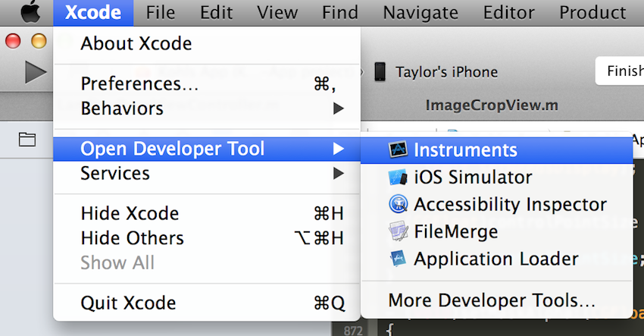Choose Hide Others
Screen dimensions: 644x336
point(207,238)
